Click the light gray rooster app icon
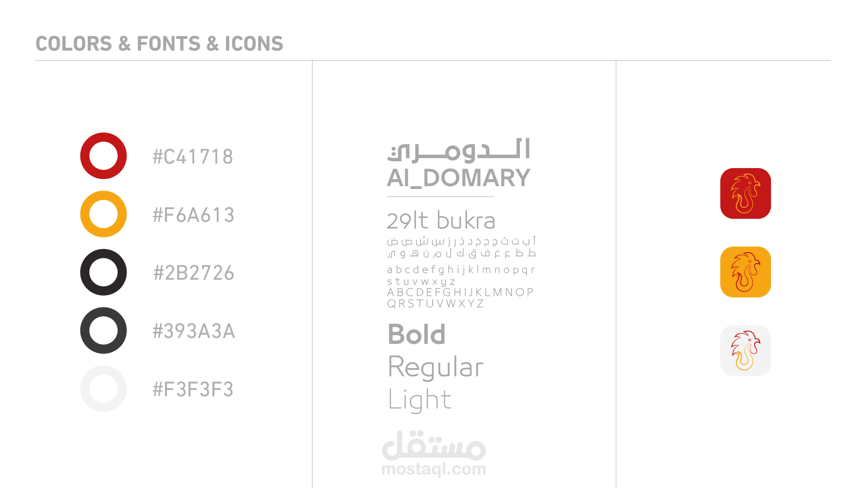This screenshot has height=488, width=868. click(745, 351)
